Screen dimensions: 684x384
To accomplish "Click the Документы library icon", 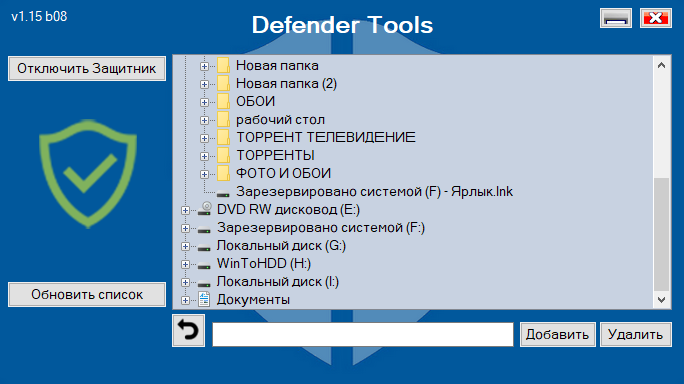I will point(204,300).
